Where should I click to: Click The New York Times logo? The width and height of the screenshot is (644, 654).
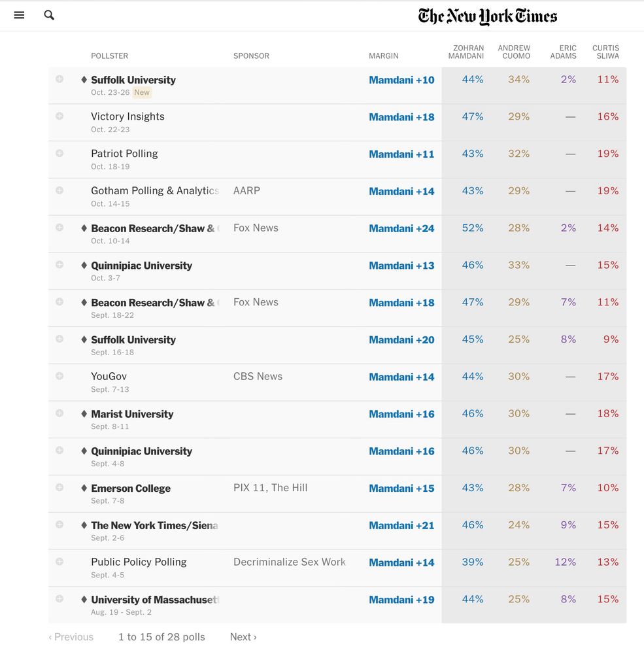coord(487,16)
